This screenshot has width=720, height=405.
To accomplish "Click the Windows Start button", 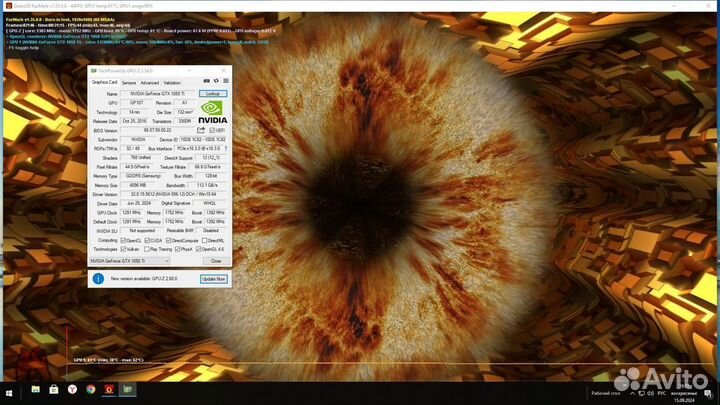I will click(x=8, y=389).
